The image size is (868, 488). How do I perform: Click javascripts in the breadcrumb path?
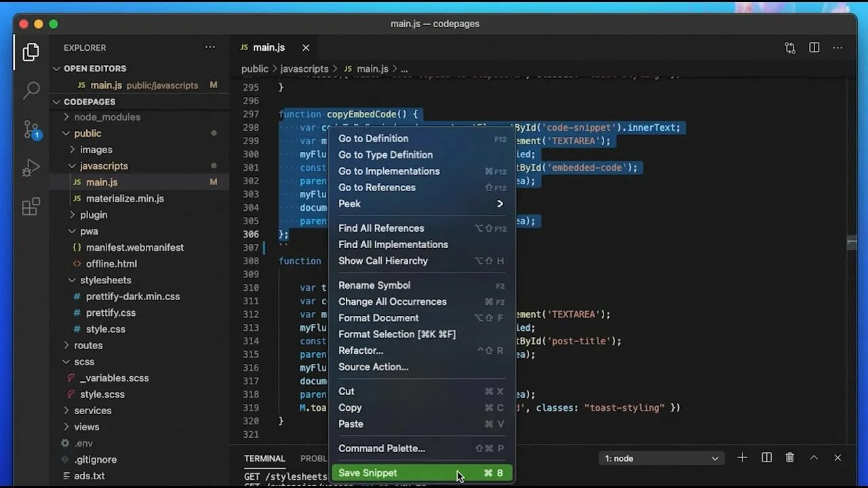click(304, 68)
